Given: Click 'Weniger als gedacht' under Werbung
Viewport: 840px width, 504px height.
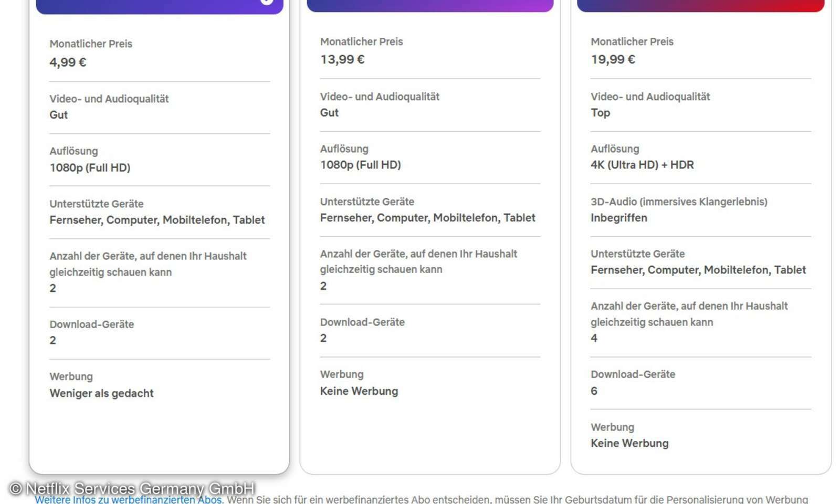Looking at the screenshot, I should click(101, 393).
